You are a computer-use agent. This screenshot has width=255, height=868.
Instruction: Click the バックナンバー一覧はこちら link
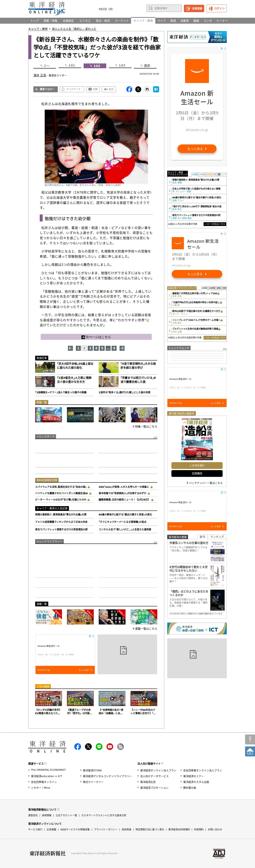click(204, 483)
